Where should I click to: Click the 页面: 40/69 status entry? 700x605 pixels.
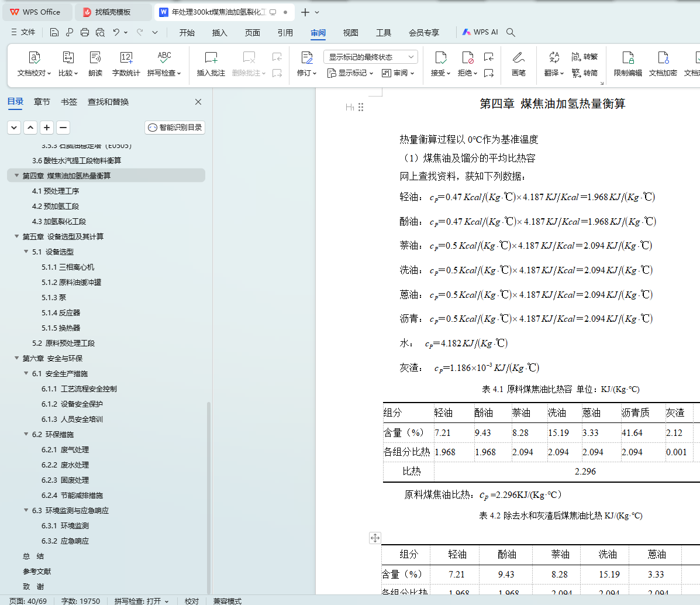[27, 601]
